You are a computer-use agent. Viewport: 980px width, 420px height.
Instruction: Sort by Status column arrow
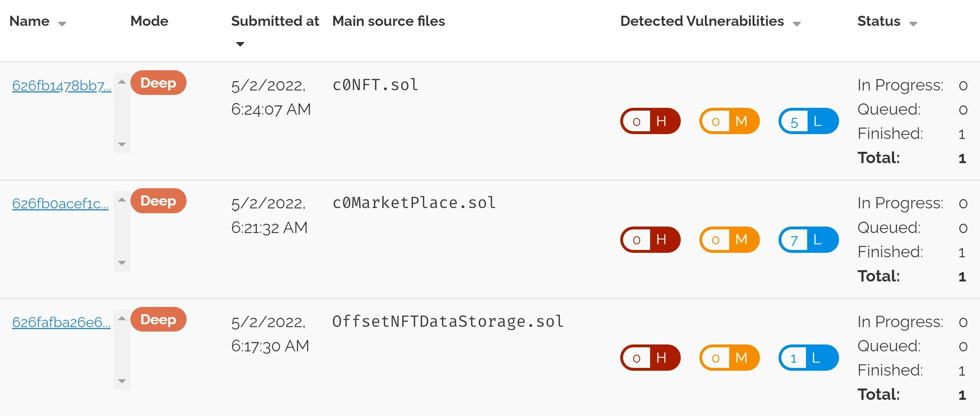click(x=913, y=24)
